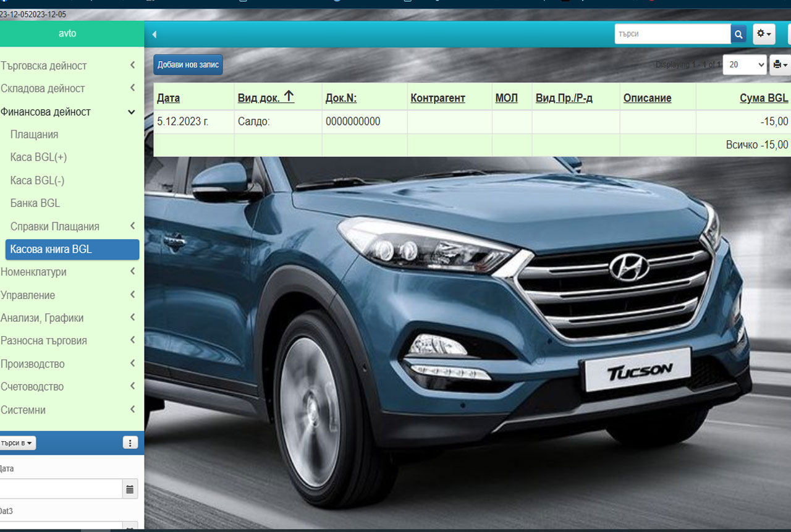The height and width of the screenshot is (532, 791).
Task: Open the gear settings dropdown
Action: (764, 34)
